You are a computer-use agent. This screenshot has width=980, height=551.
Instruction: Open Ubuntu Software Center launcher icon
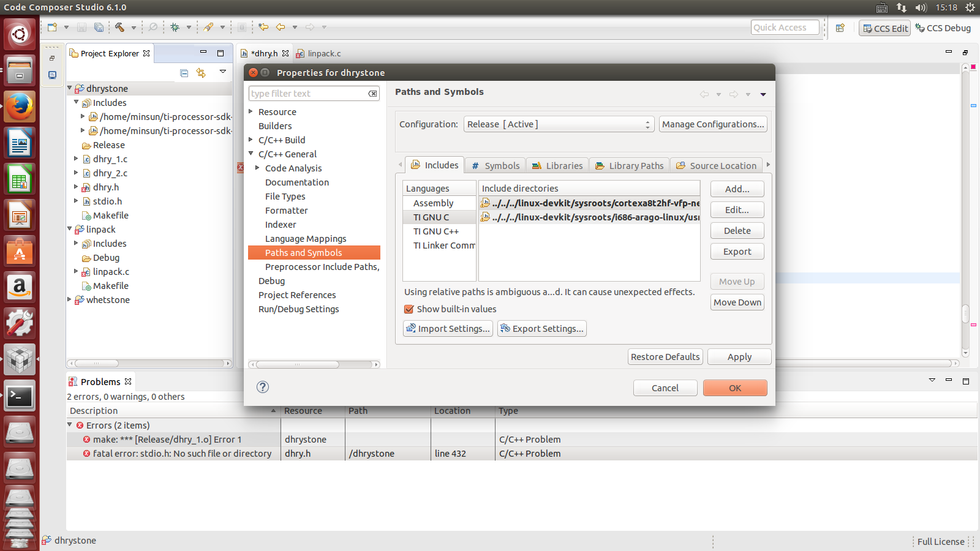[20, 252]
